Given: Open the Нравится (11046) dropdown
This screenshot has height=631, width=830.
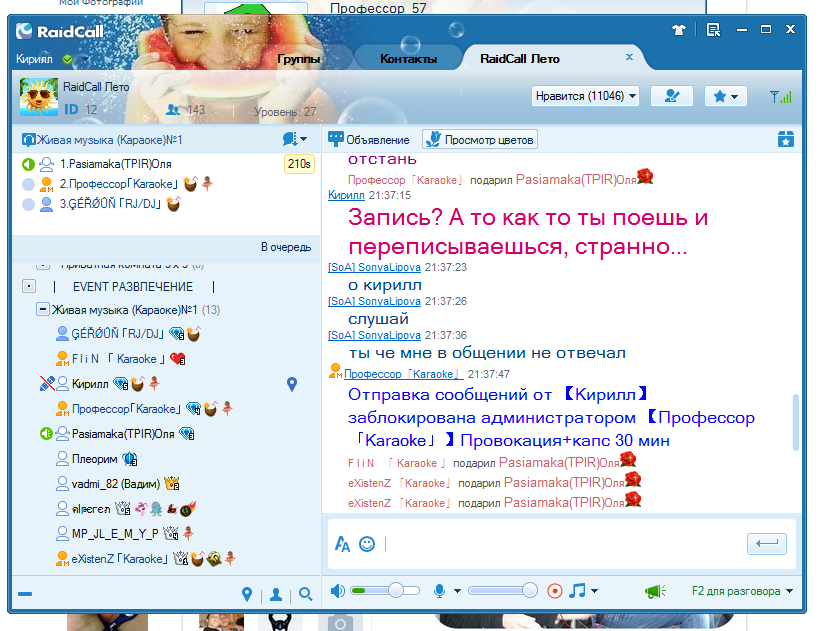Looking at the screenshot, I should point(585,96).
